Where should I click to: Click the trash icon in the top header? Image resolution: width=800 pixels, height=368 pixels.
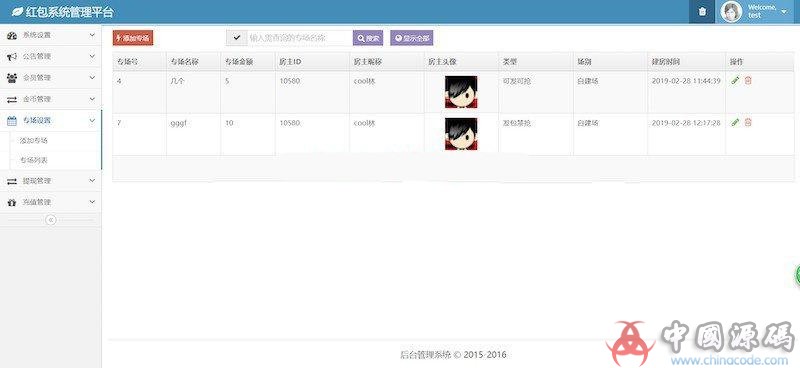702,12
